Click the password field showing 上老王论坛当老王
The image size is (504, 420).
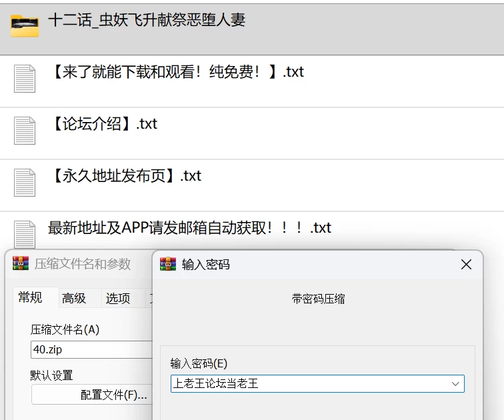317,384
